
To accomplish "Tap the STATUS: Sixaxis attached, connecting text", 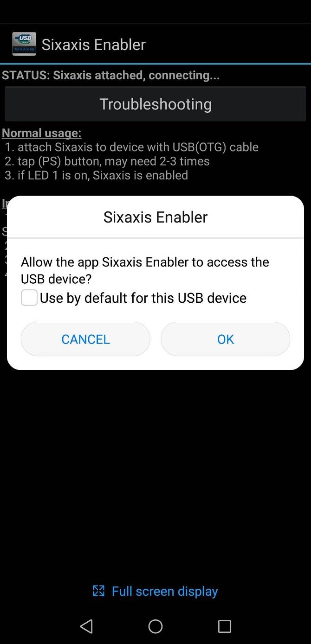I will (111, 75).
